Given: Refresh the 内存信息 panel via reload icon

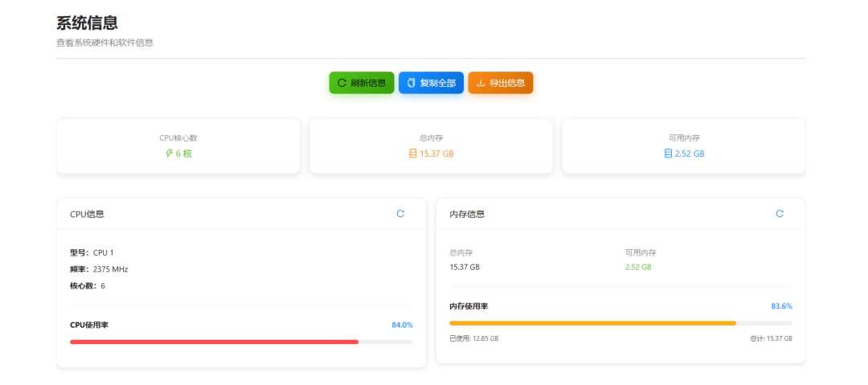Looking at the screenshot, I should tap(780, 213).
